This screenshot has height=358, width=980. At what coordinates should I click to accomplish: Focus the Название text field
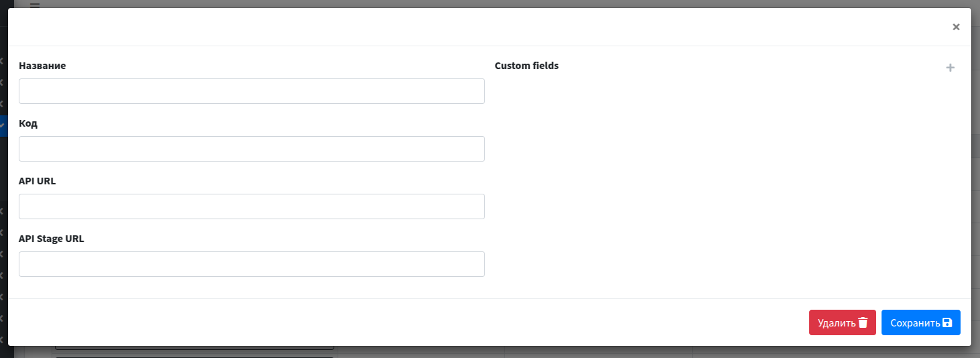(x=251, y=91)
